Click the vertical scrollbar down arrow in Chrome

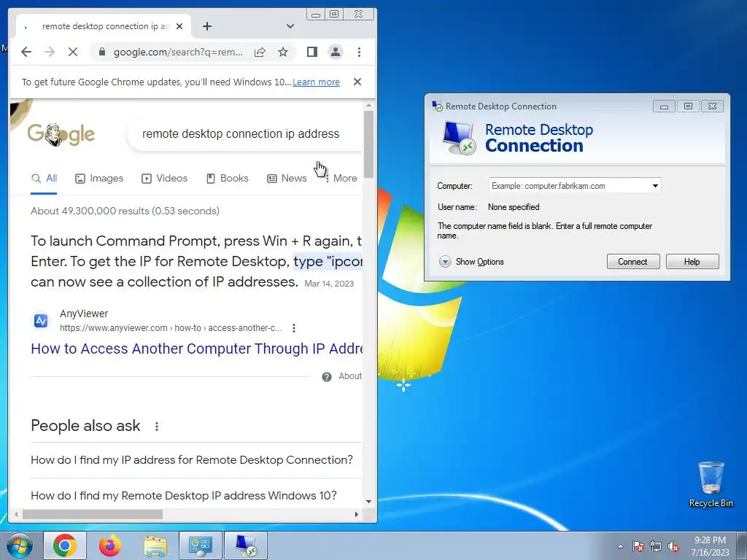click(368, 502)
